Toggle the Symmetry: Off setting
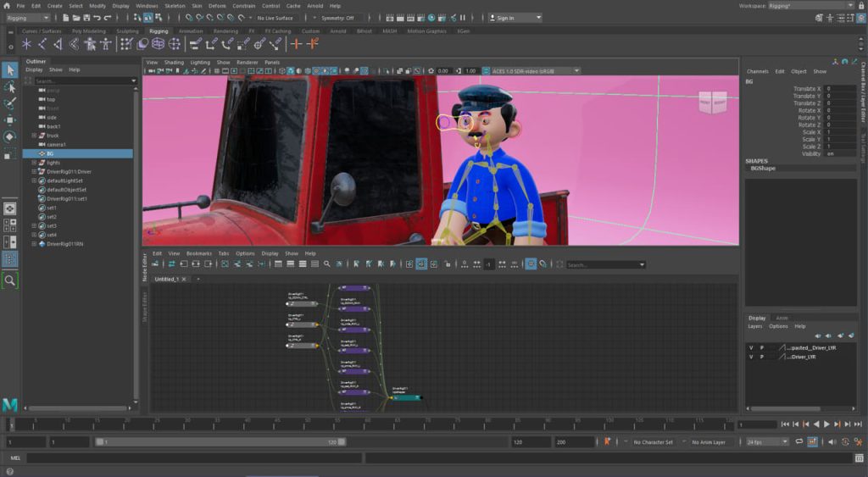 (x=337, y=18)
